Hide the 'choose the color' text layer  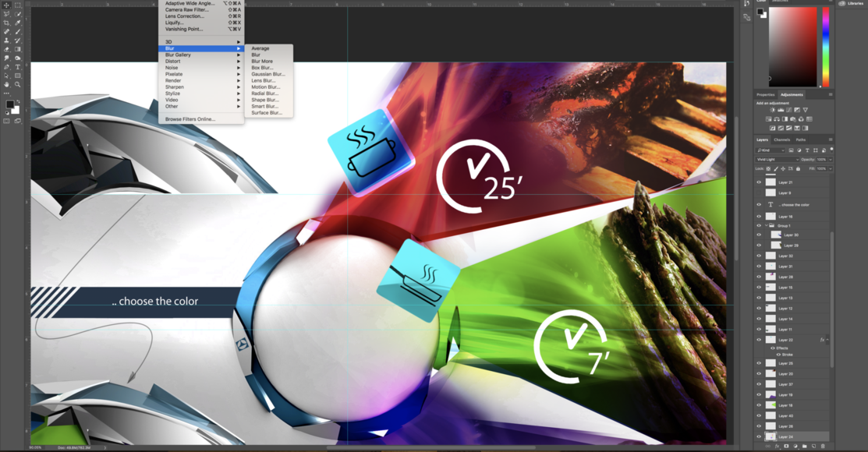pyautogui.click(x=759, y=205)
